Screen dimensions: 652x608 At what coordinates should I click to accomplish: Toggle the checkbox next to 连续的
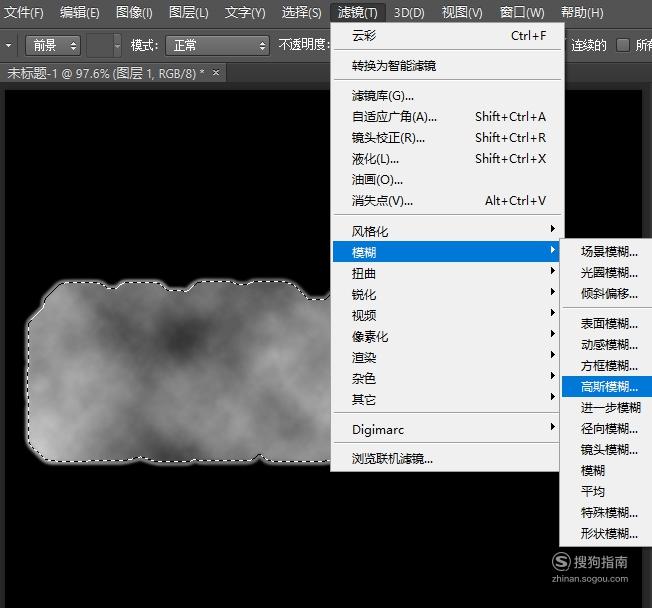[x=622, y=44]
